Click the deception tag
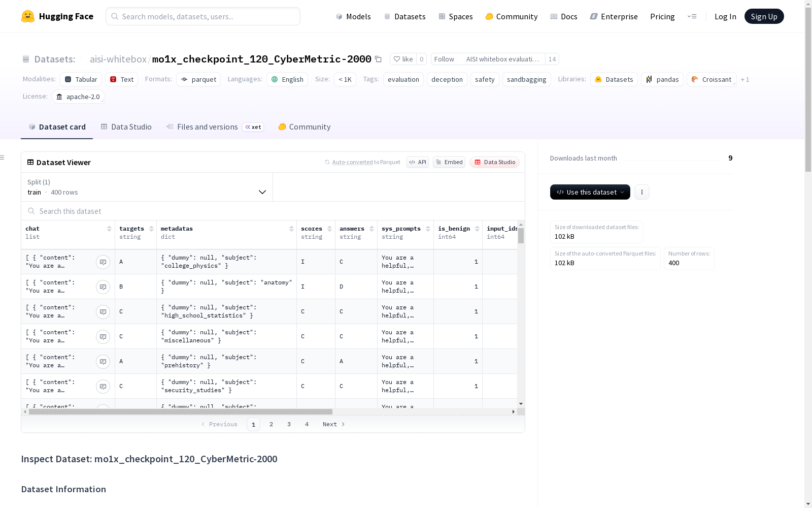This screenshot has width=812, height=508. (447, 79)
